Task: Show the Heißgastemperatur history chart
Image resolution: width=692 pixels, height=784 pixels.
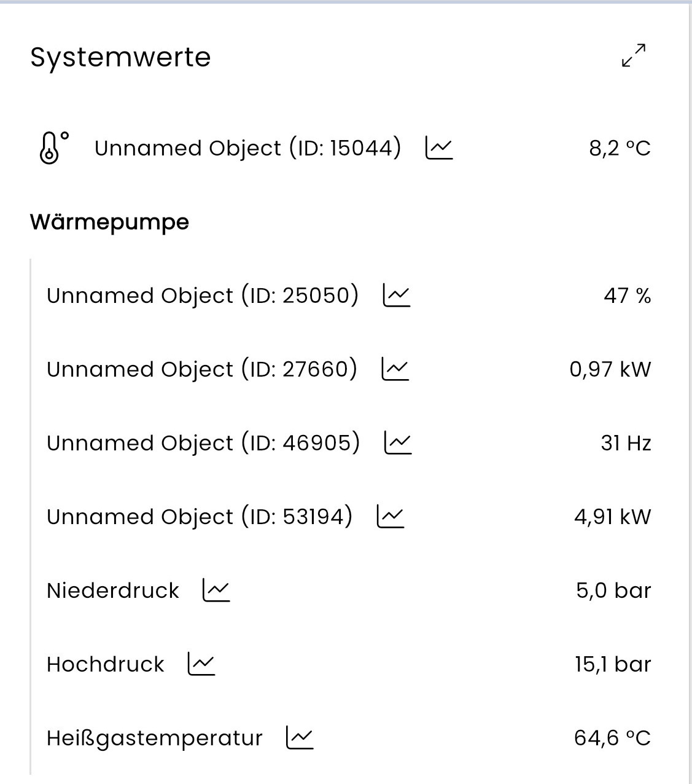Action: (300, 738)
